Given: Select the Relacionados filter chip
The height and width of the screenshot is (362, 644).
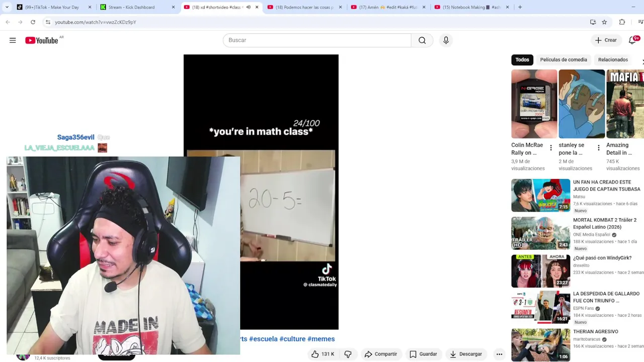Looking at the screenshot, I should pos(613,60).
